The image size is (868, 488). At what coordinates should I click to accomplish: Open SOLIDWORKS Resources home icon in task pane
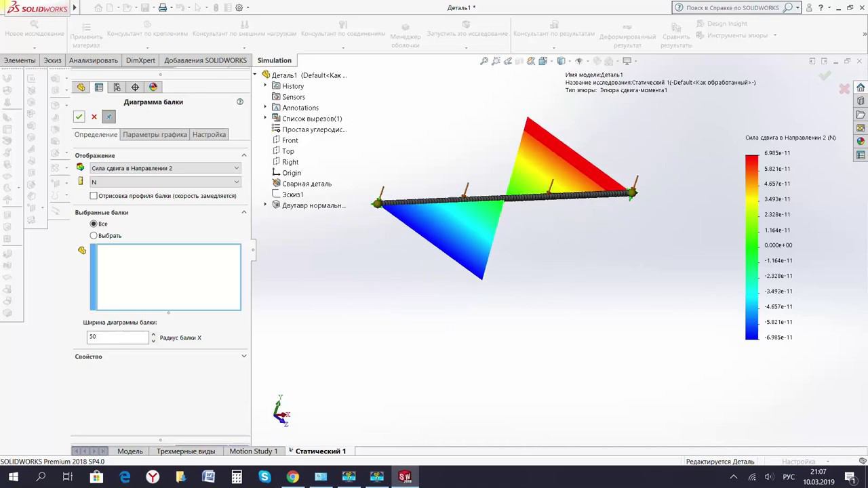coord(861,87)
